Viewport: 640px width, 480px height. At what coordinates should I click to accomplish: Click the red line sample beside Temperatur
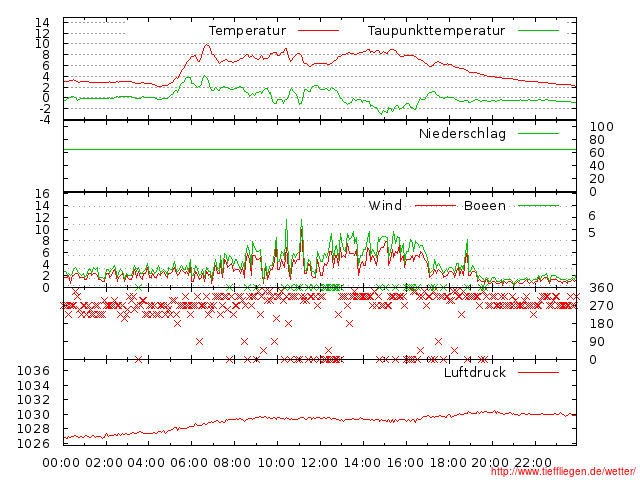[318, 31]
